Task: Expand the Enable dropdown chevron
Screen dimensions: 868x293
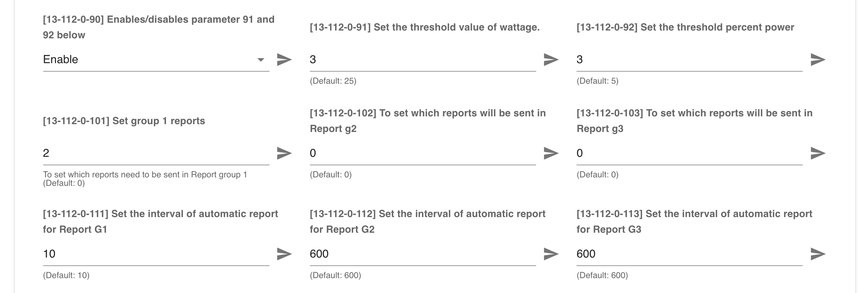Action: point(261,60)
